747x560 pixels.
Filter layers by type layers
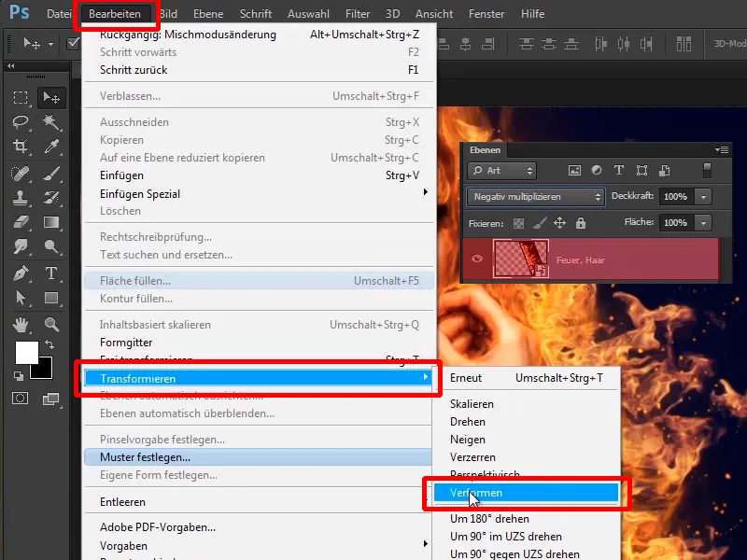[x=619, y=170]
